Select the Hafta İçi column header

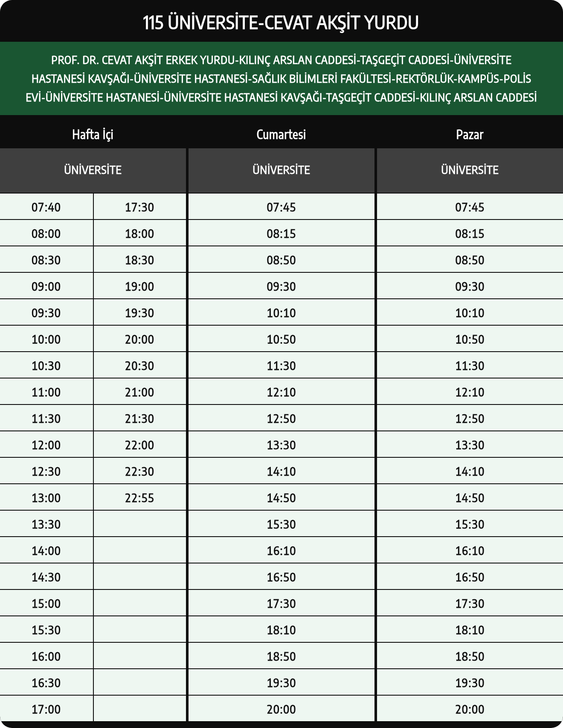coord(93,135)
